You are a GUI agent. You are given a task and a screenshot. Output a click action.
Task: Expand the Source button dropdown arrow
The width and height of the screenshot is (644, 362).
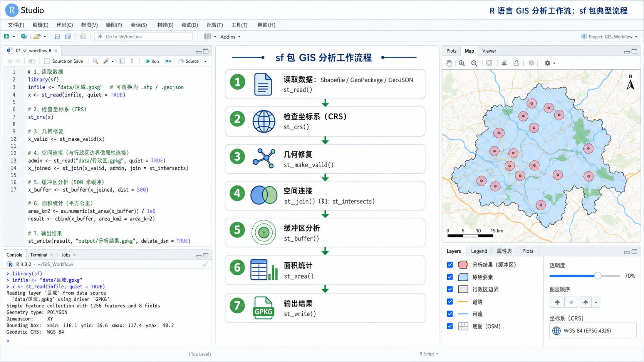(x=205, y=62)
